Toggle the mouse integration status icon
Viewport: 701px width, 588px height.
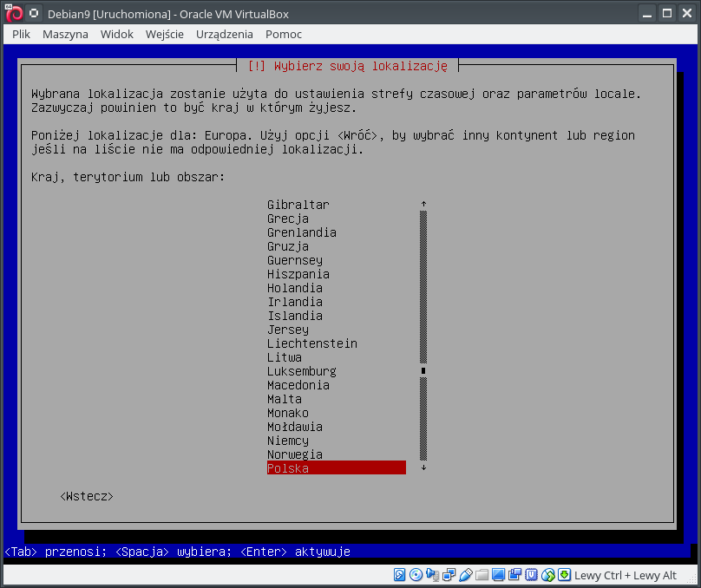[x=547, y=575]
